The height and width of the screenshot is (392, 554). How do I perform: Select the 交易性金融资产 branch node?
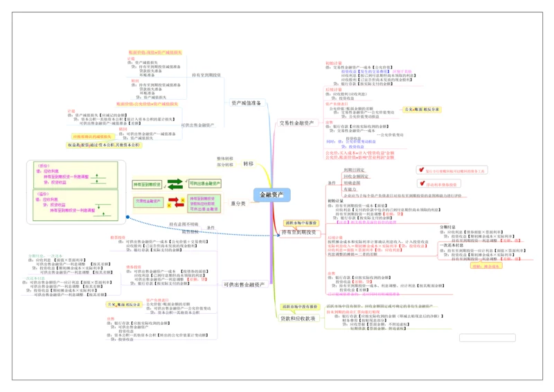[x=296, y=123]
